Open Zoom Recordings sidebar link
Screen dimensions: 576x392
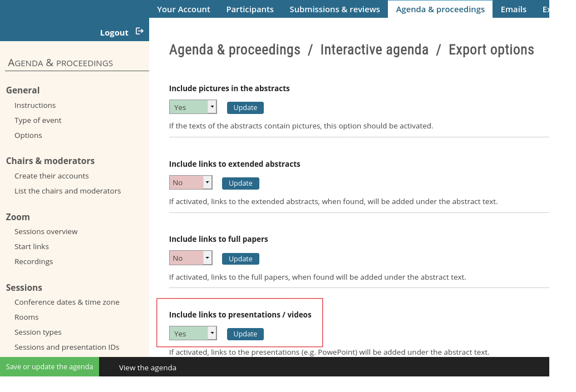click(34, 261)
